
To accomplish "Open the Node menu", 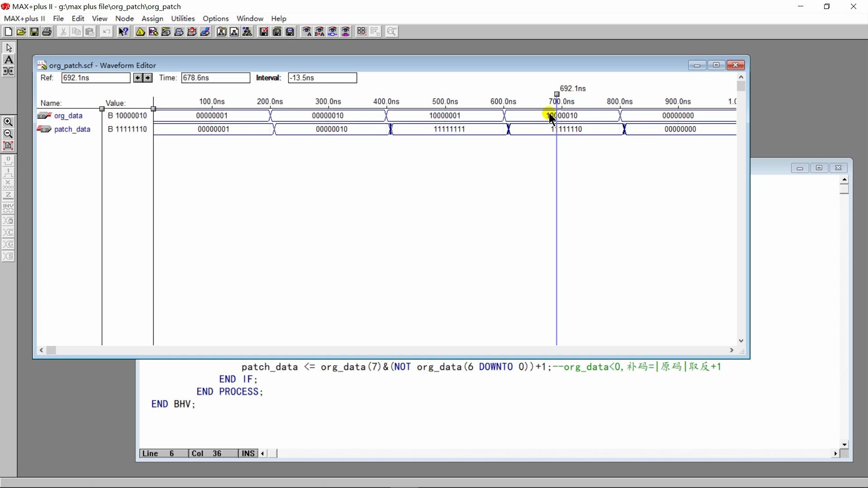I will (x=124, y=19).
